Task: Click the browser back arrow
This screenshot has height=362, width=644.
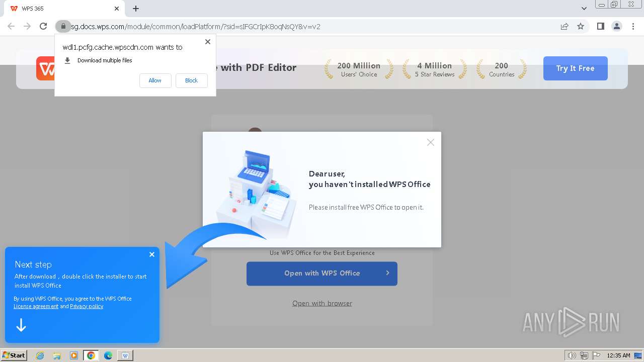Action: [x=11, y=26]
